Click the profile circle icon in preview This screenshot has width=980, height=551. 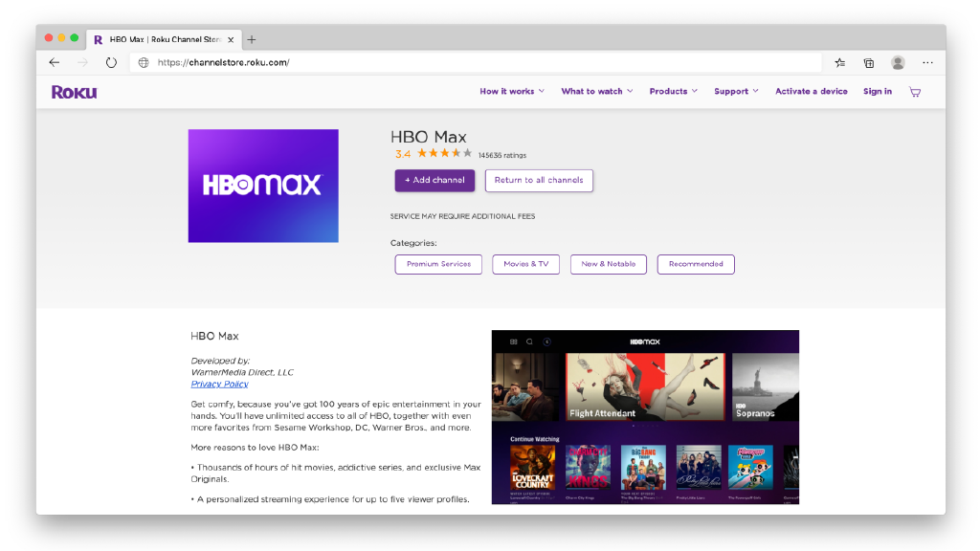[x=546, y=342]
